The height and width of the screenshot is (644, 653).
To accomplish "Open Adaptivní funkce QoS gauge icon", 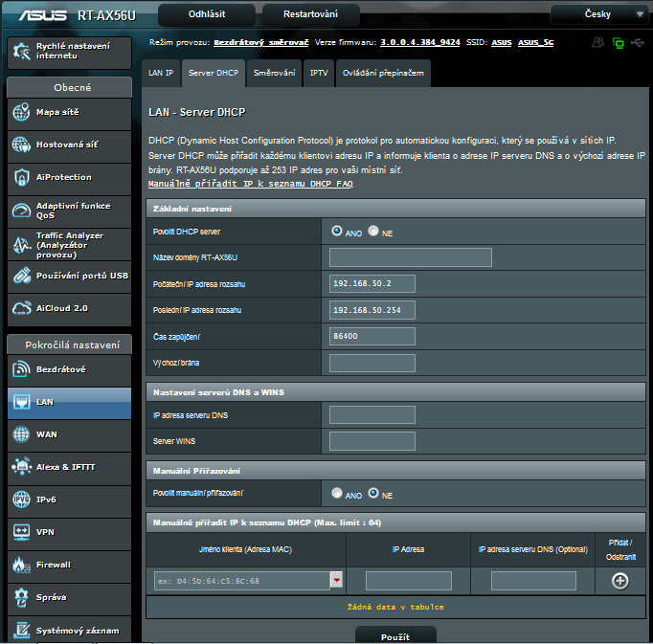I will tap(21, 211).
